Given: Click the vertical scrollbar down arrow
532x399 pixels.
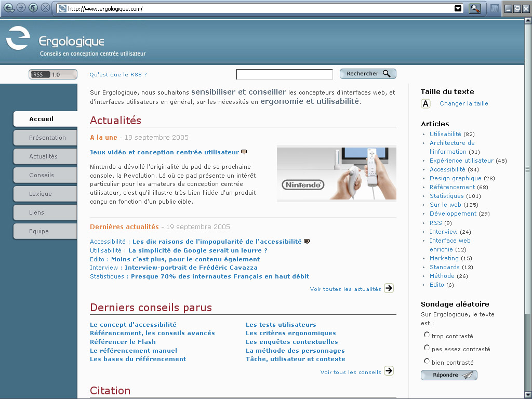Looking at the screenshot, I should (528, 394).
